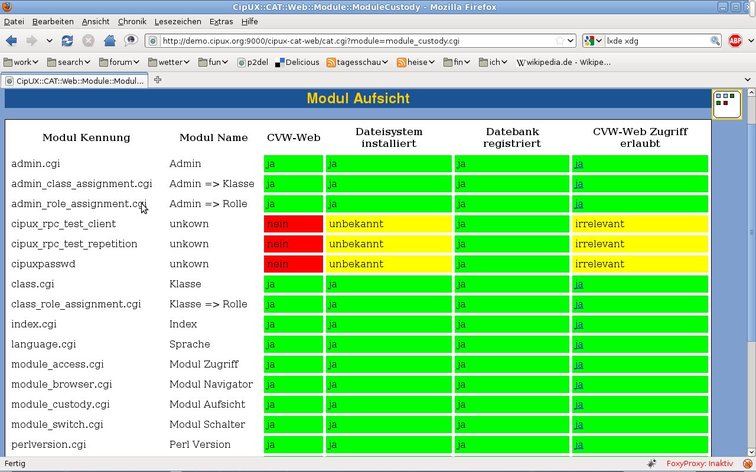Open the heise feed dropdown

(x=416, y=62)
